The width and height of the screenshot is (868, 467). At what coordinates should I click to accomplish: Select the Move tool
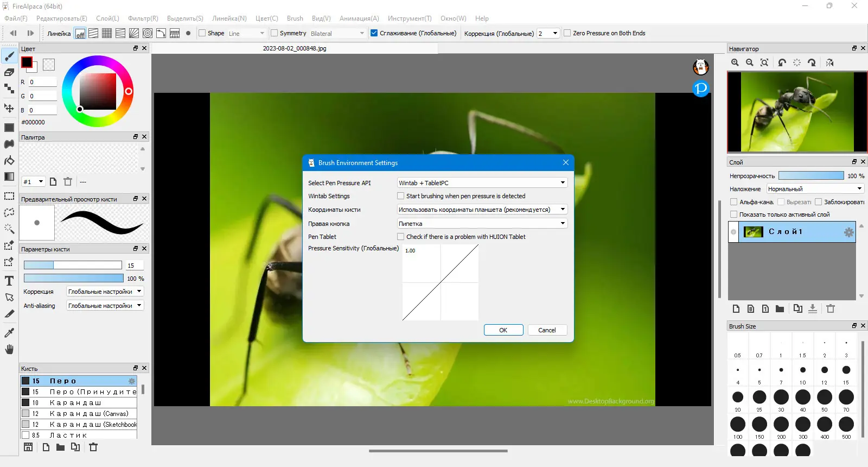coord(9,108)
